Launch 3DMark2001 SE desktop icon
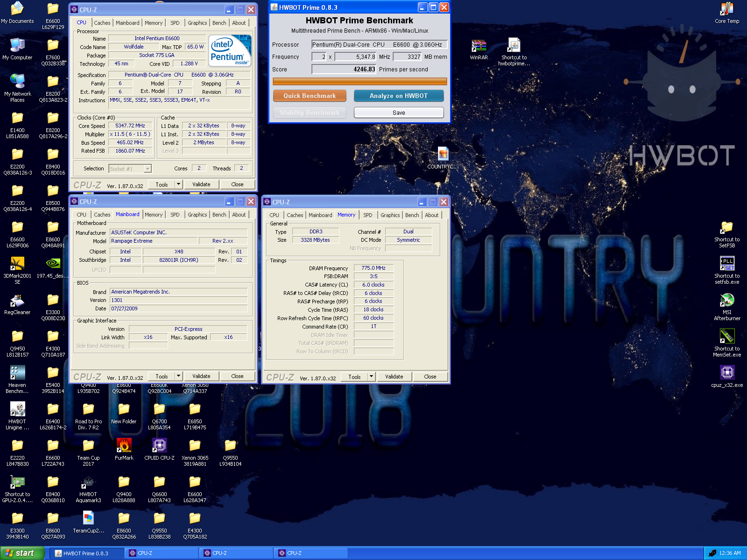This screenshot has width=747, height=560. [17, 264]
